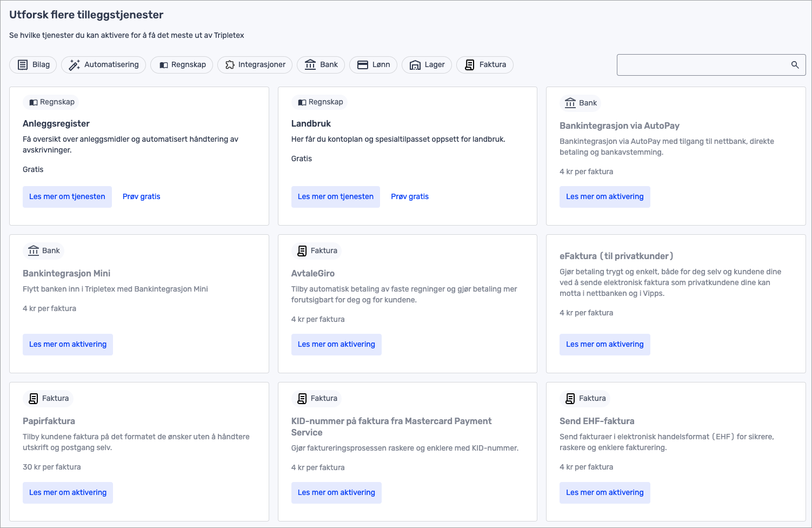Select the Lager warehouse filter

pos(427,65)
